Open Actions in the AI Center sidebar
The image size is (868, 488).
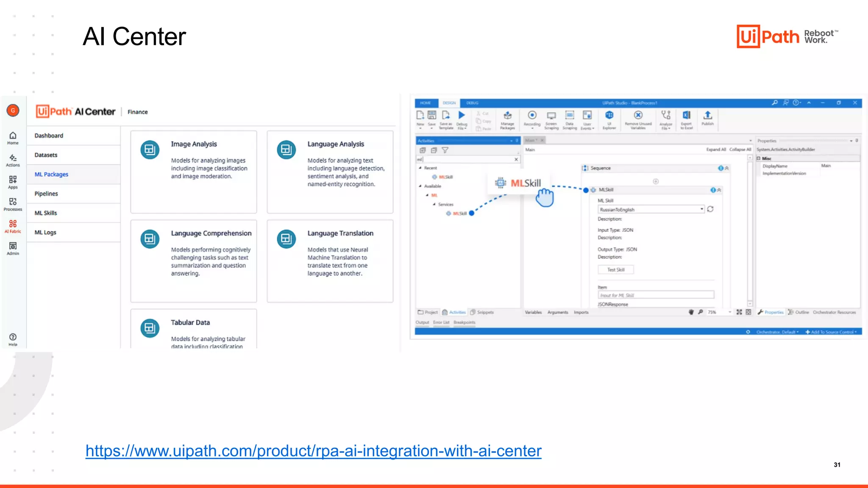pyautogui.click(x=13, y=160)
